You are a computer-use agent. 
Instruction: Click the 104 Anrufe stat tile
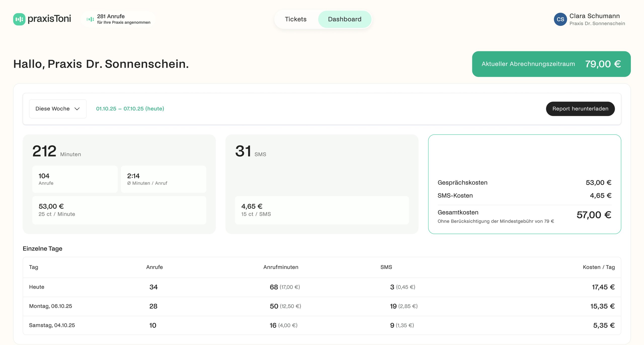coord(75,179)
